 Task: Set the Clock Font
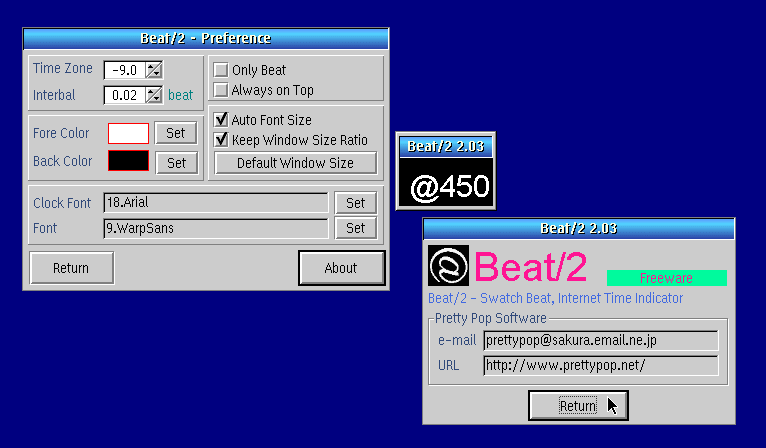(356, 203)
